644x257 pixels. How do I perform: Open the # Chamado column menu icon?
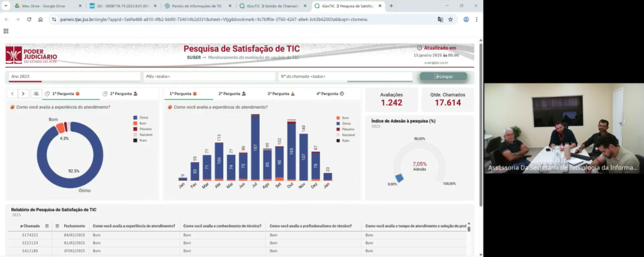[x=47, y=226]
